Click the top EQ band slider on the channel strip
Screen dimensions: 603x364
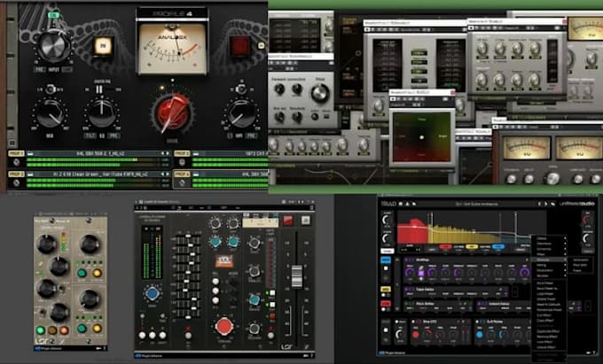[188, 236]
